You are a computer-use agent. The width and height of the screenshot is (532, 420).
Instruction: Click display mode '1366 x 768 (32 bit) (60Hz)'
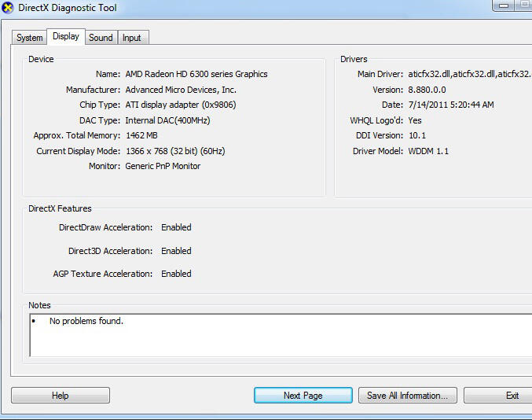point(175,151)
